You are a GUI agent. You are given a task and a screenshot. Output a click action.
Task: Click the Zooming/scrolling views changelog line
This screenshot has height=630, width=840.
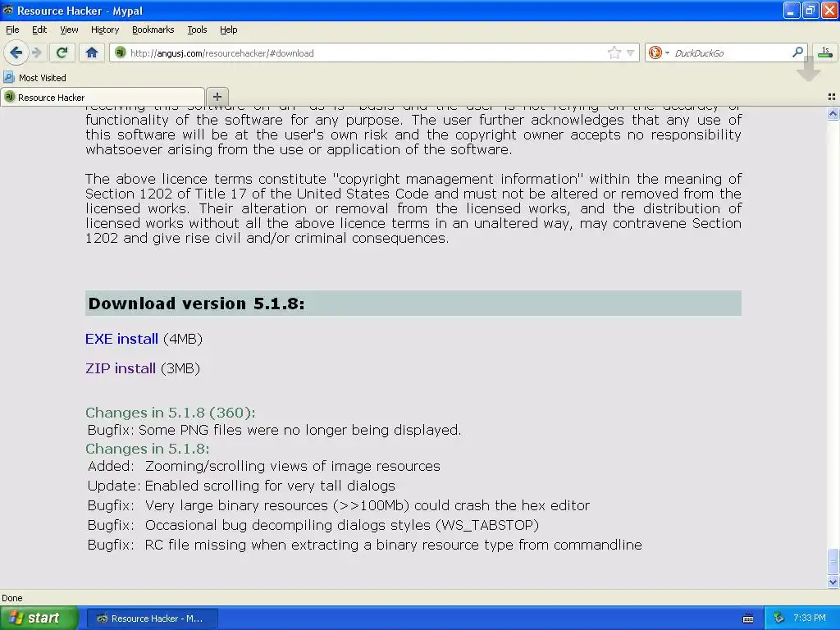tap(264, 466)
